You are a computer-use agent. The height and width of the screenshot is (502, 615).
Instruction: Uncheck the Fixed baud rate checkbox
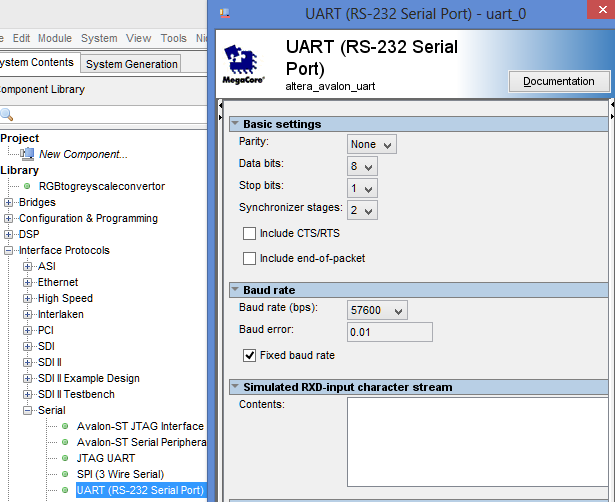pos(249,355)
